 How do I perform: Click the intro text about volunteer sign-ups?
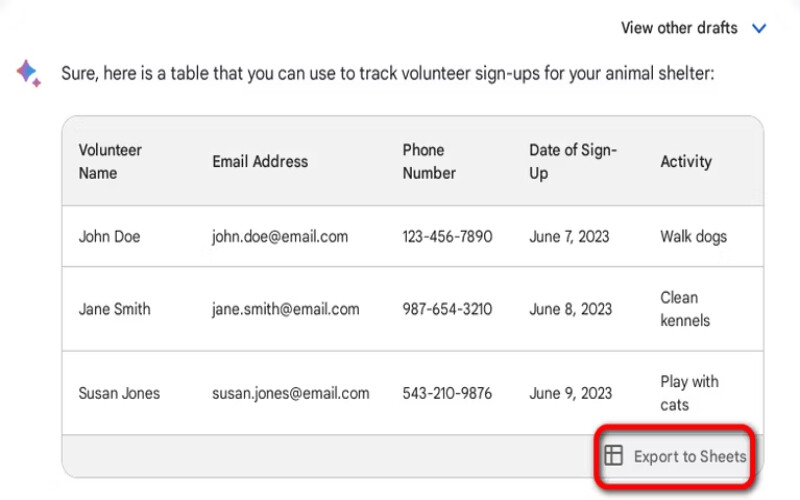(x=388, y=73)
